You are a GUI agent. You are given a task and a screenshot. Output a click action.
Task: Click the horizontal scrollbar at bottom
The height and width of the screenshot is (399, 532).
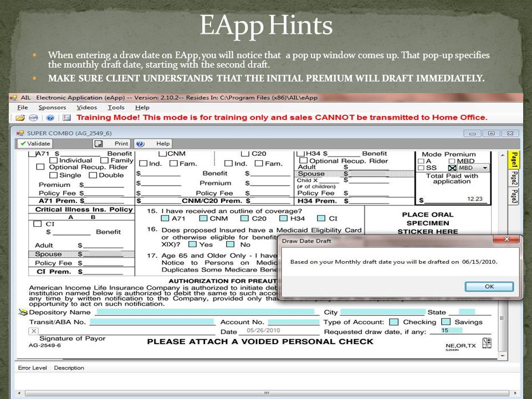tap(267, 393)
